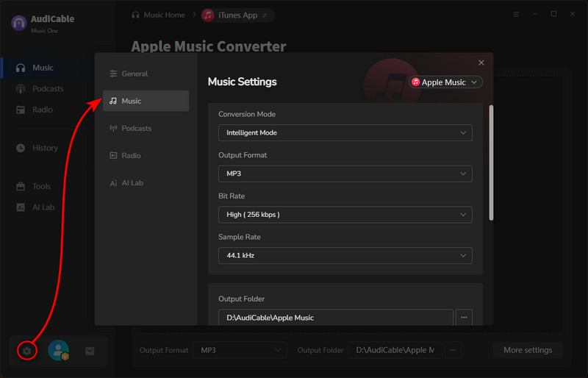This screenshot has height=378, width=588.
Task: Open Podcasts tab in settings dialog
Action: click(x=146, y=128)
